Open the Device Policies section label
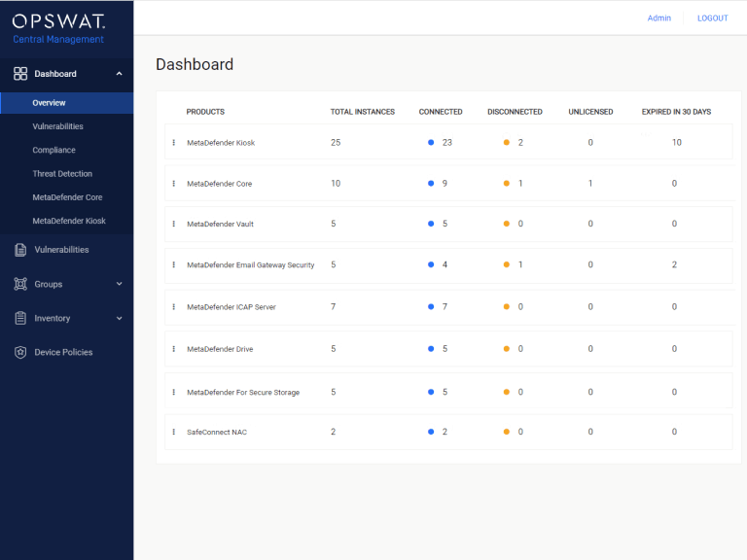 coord(63,352)
